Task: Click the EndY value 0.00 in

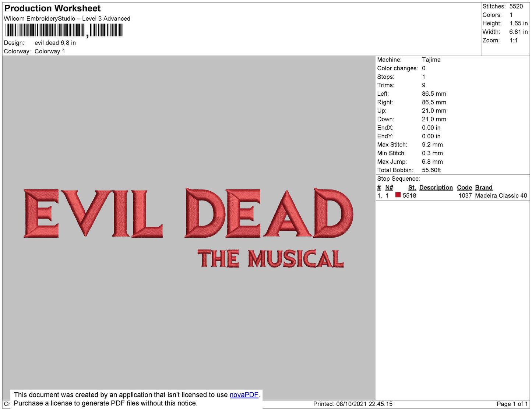Action: point(431,136)
